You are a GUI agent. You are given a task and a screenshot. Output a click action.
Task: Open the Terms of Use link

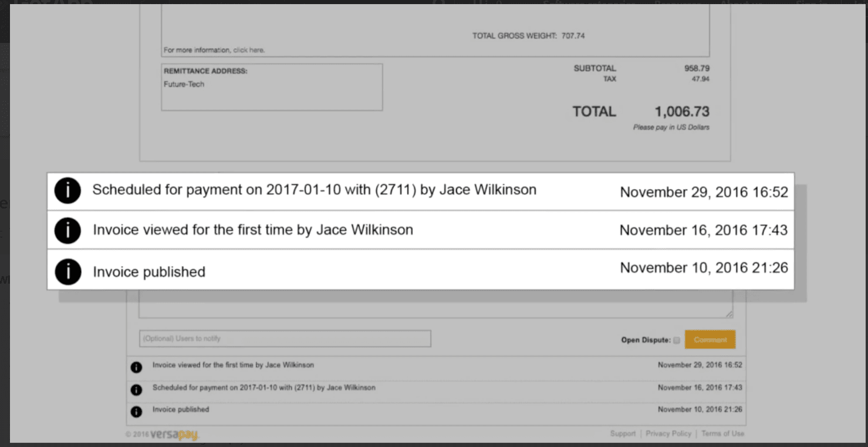722,433
